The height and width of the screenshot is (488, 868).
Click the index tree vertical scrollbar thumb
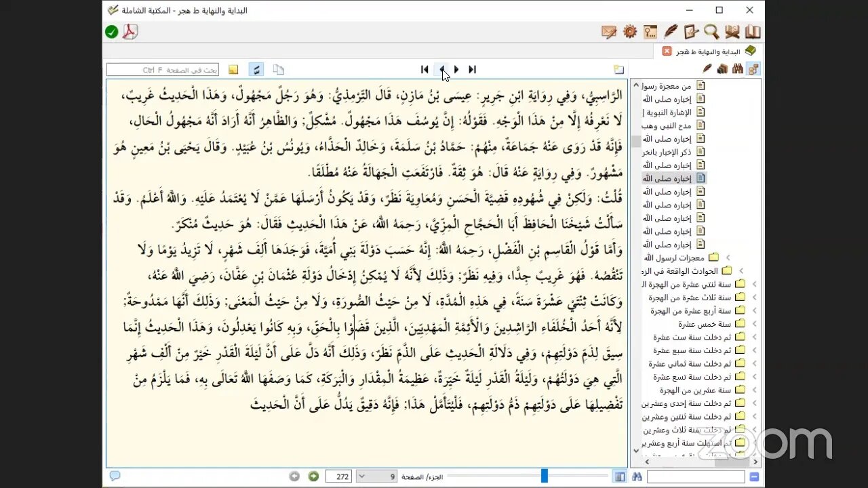point(635,141)
